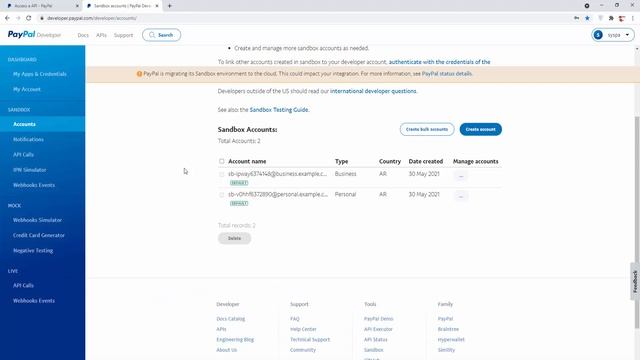The image size is (640, 360).
Task: Click the Search button
Action: click(x=162, y=35)
